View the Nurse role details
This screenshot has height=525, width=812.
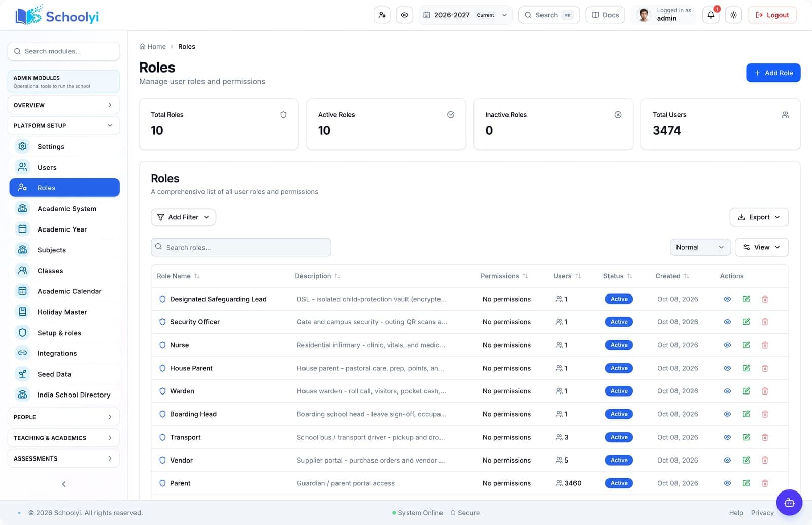click(x=727, y=345)
